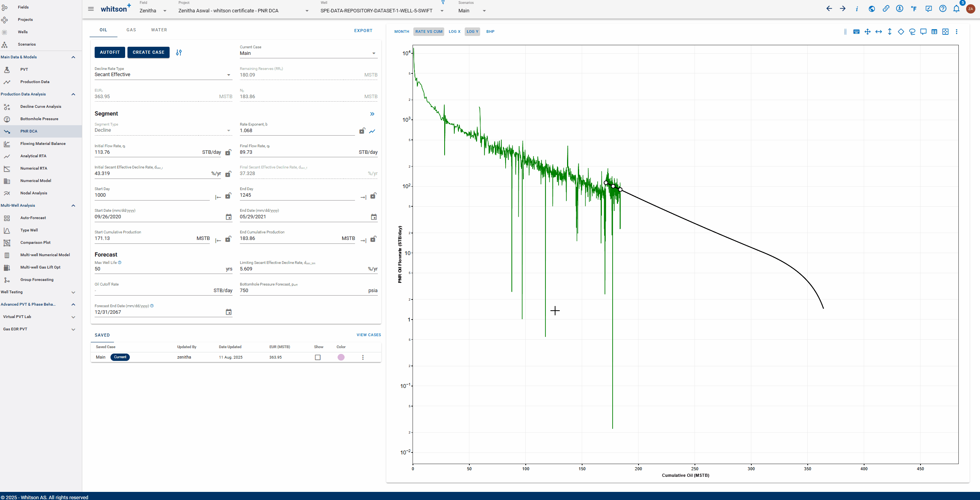Click VIEW CASES link
The image size is (980, 500).
coord(369,335)
